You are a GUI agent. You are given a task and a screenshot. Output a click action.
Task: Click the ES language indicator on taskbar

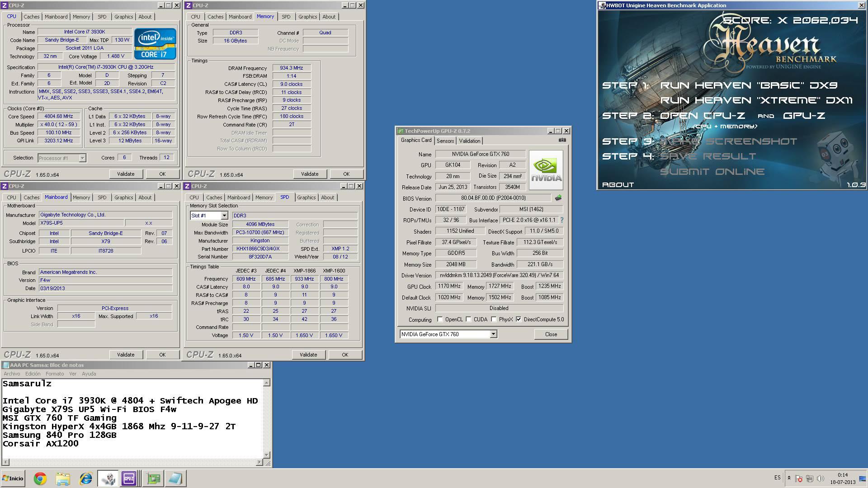[778, 478]
